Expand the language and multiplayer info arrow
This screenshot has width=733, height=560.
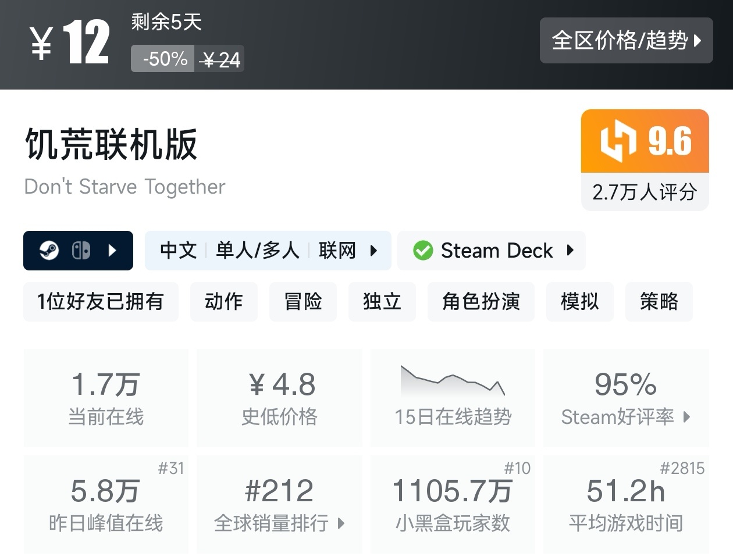[373, 251]
